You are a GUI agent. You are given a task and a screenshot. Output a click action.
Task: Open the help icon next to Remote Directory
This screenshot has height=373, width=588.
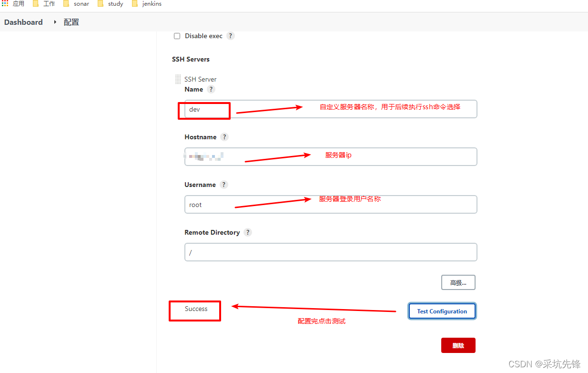click(247, 232)
